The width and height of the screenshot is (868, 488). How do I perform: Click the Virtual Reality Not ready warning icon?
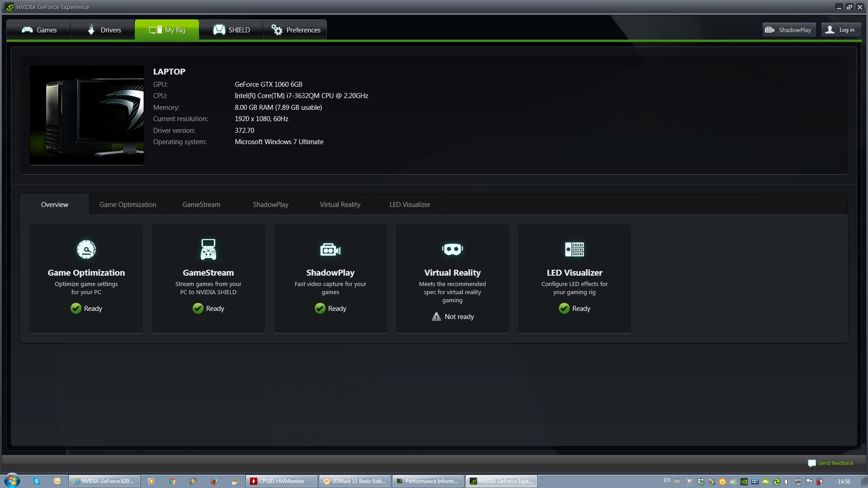(x=436, y=316)
